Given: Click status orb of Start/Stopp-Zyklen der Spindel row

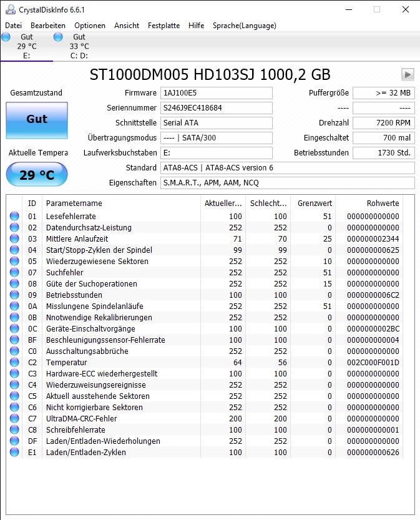Looking at the screenshot, I should (x=14, y=250).
